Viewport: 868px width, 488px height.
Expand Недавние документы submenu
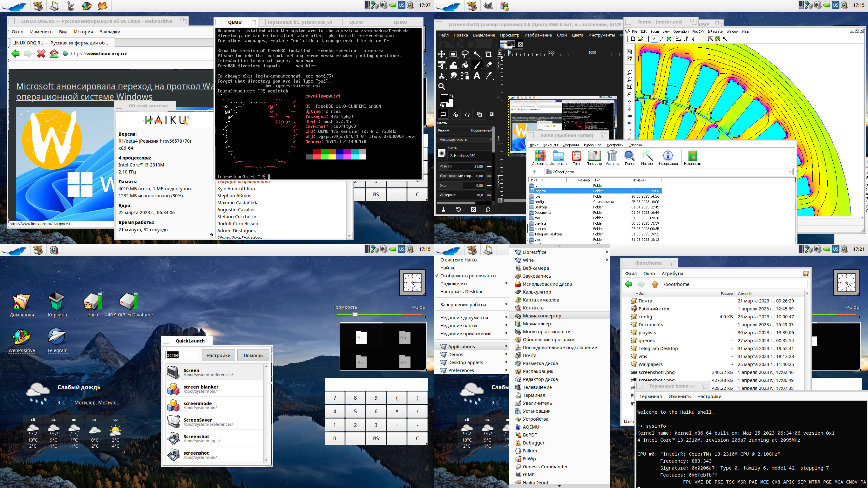[x=471, y=317]
